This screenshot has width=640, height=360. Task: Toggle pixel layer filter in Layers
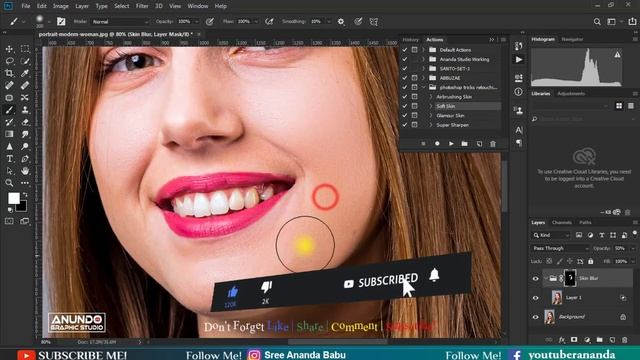click(579, 235)
